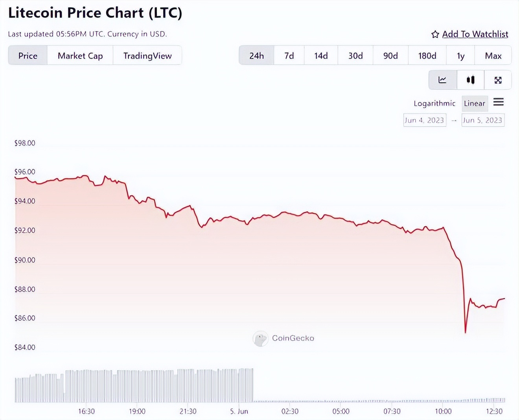Screen dimensions: 519x420
Task: Click the Add To Watchlist link
Action: click(475, 34)
